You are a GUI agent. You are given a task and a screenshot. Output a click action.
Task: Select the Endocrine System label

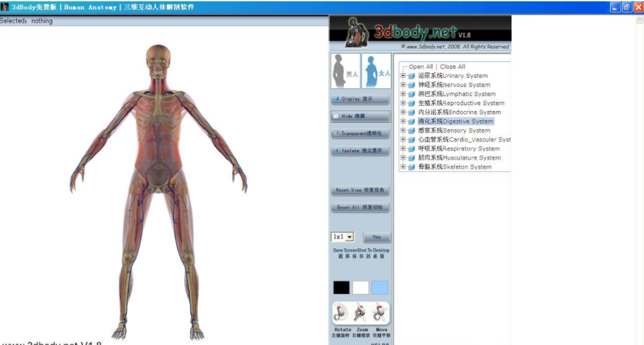click(x=459, y=112)
